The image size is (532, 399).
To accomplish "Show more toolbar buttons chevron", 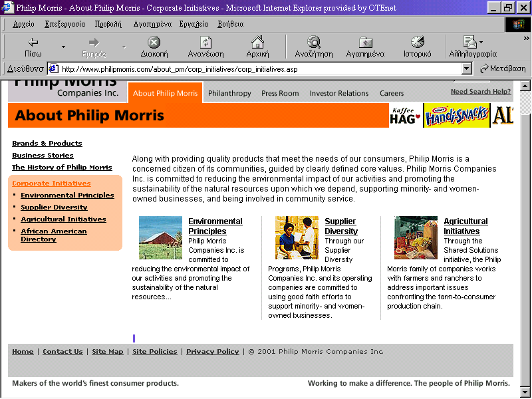I will (x=526, y=39).
